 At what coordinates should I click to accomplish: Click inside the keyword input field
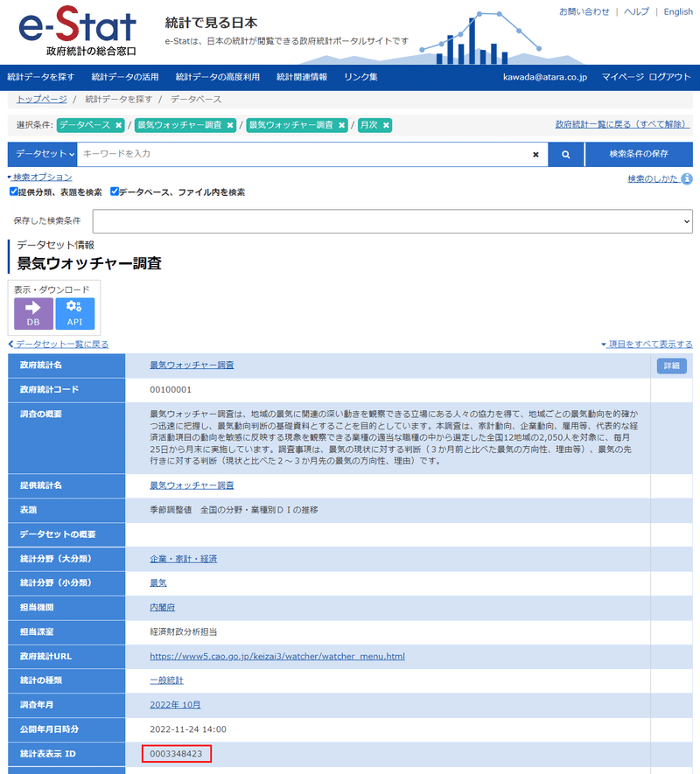click(306, 154)
